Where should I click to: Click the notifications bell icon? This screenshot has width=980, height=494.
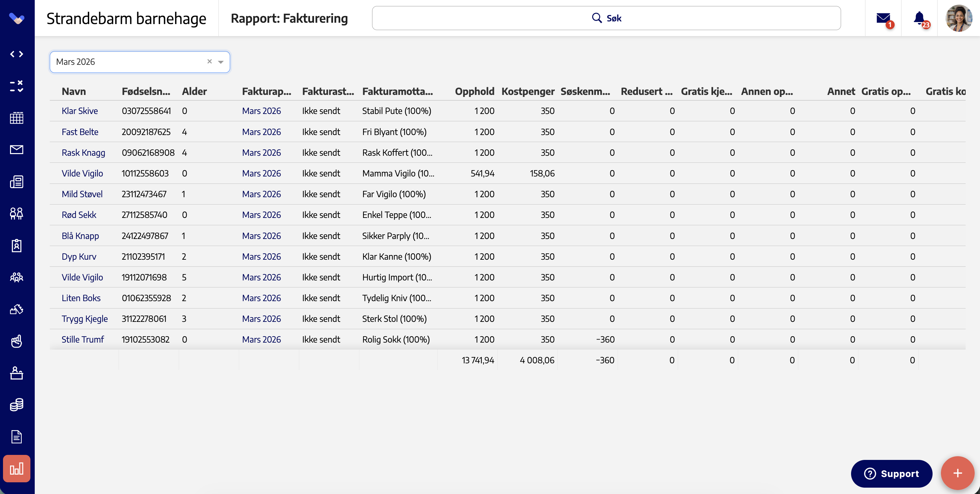point(920,18)
